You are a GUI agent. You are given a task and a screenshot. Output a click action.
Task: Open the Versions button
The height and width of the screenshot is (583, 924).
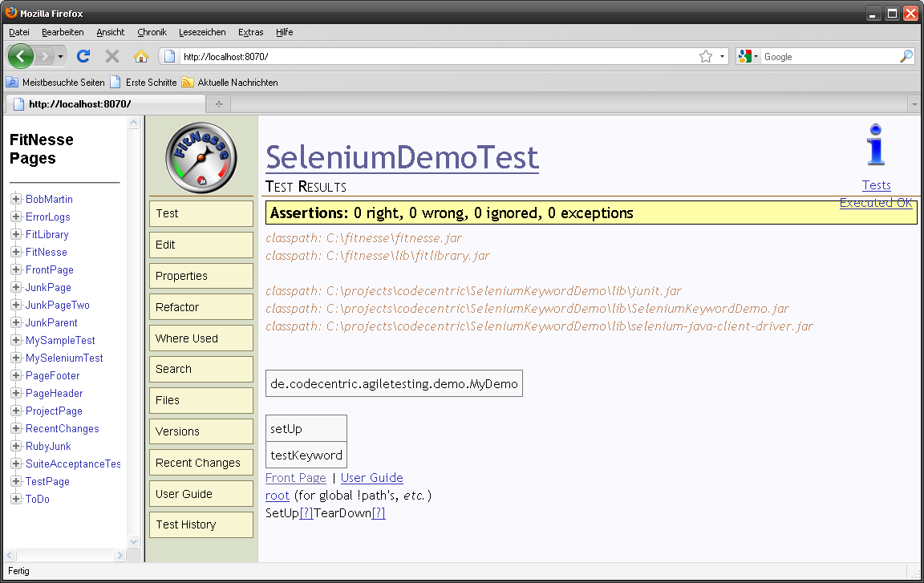pyautogui.click(x=201, y=431)
